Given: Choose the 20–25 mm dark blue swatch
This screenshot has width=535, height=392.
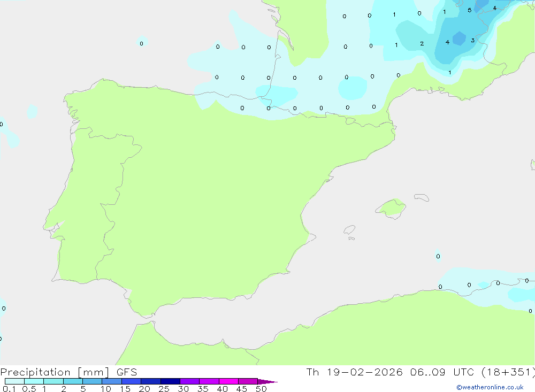Looking at the screenshot, I should click(x=150, y=381).
